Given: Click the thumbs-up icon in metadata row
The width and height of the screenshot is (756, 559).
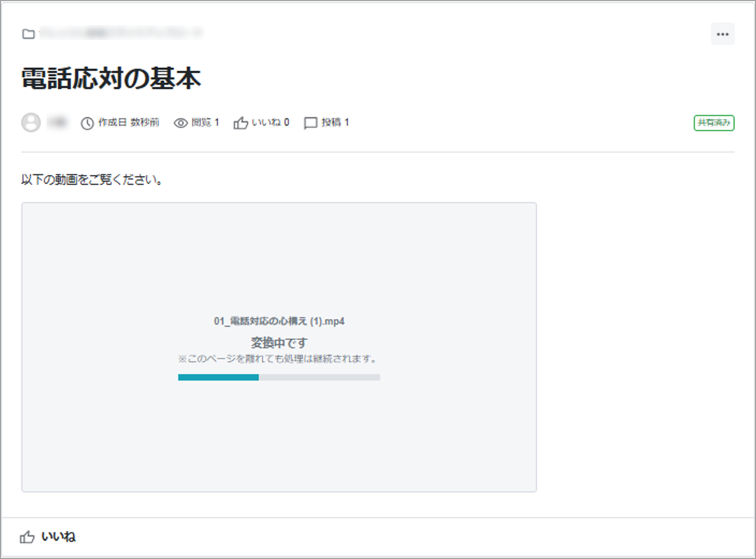Looking at the screenshot, I should pos(240,123).
